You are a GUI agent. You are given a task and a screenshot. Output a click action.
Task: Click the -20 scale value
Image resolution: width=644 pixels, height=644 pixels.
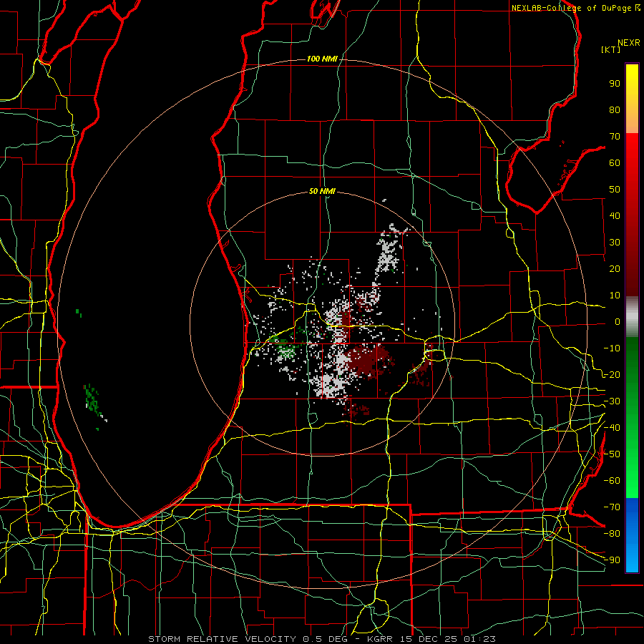[x=612, y=375]
